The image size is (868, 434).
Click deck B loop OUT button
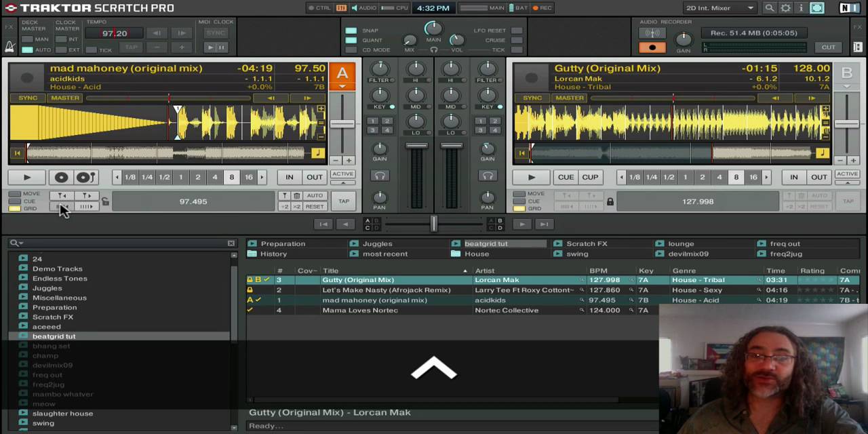(x=819, y=178)
